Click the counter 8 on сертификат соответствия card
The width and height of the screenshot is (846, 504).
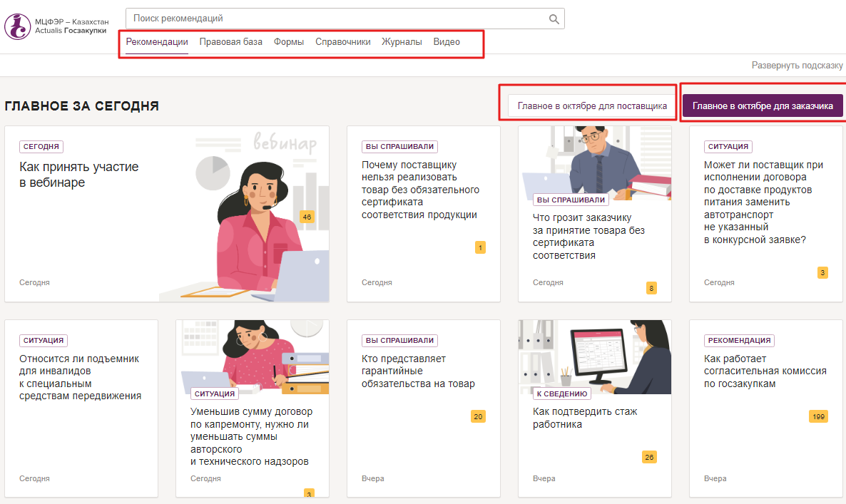(651, 288)
